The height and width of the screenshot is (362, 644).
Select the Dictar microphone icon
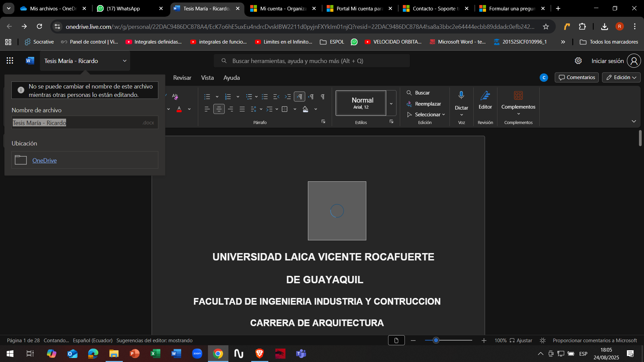click(462, 95)
